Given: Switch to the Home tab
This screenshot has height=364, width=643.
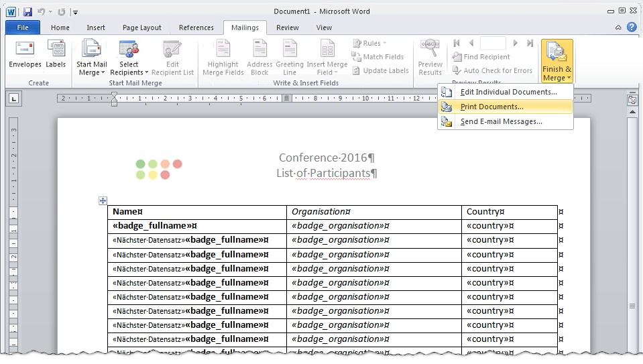Looking at the screenshot, I should click(x=60, y=27).
